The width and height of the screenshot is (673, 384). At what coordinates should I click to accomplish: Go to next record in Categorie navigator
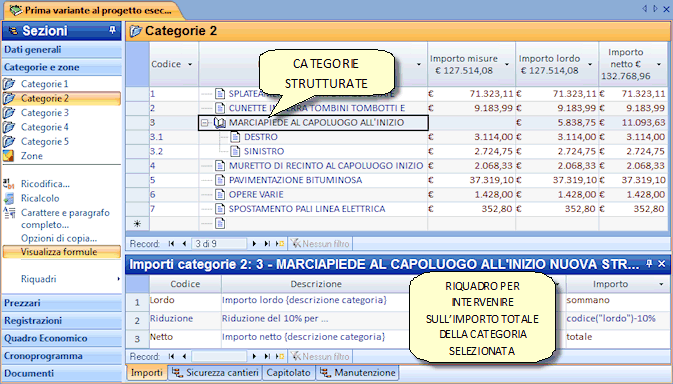click(x=254, y=244)
